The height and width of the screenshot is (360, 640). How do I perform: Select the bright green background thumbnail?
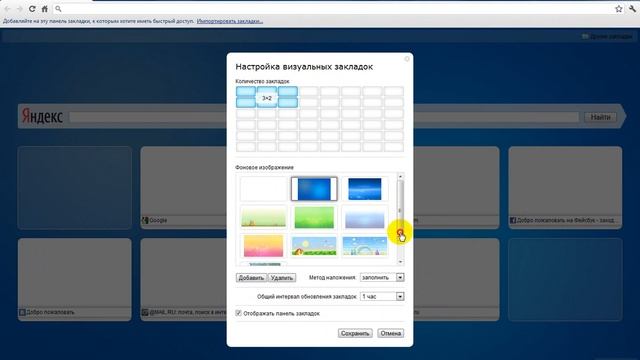(x=314, y=217)
